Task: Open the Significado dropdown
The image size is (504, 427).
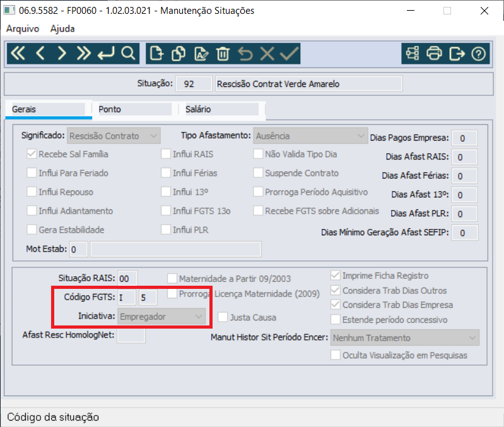Action: pyautogui.click(x=114, y=136)
